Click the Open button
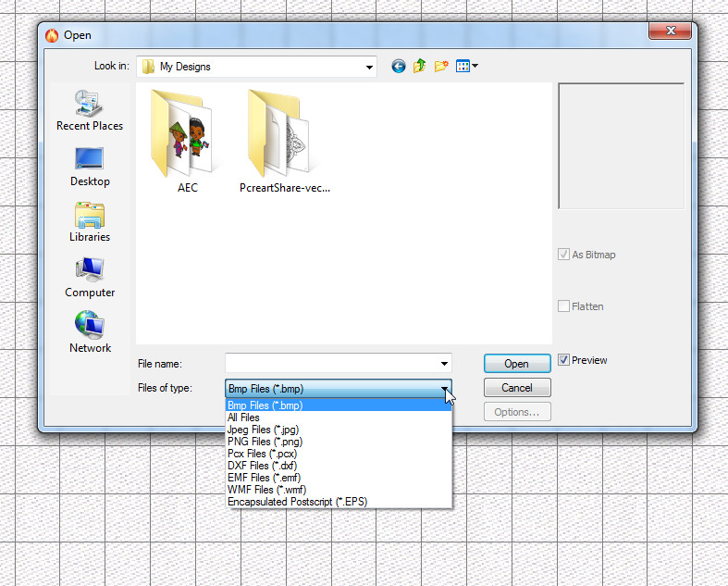Screen dimensions: 728x586 click(517, 364)
